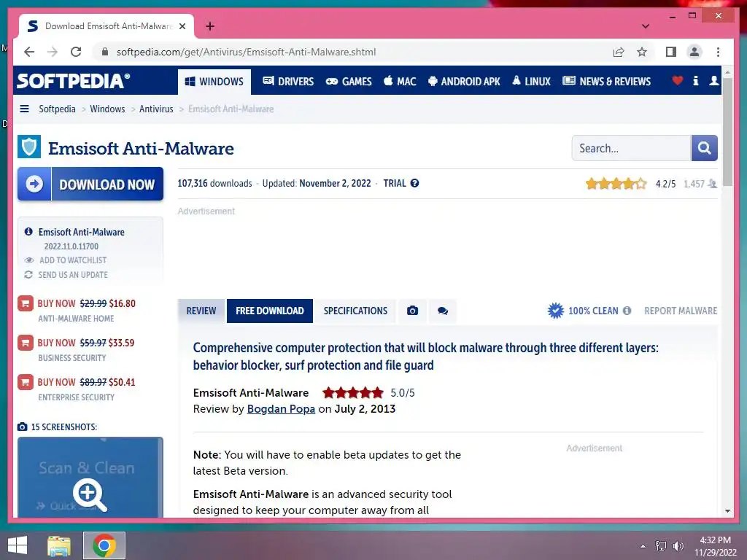
Task: Click the Windows breadcrumb link
Action: pyautogui.click(x=107, y=109)
